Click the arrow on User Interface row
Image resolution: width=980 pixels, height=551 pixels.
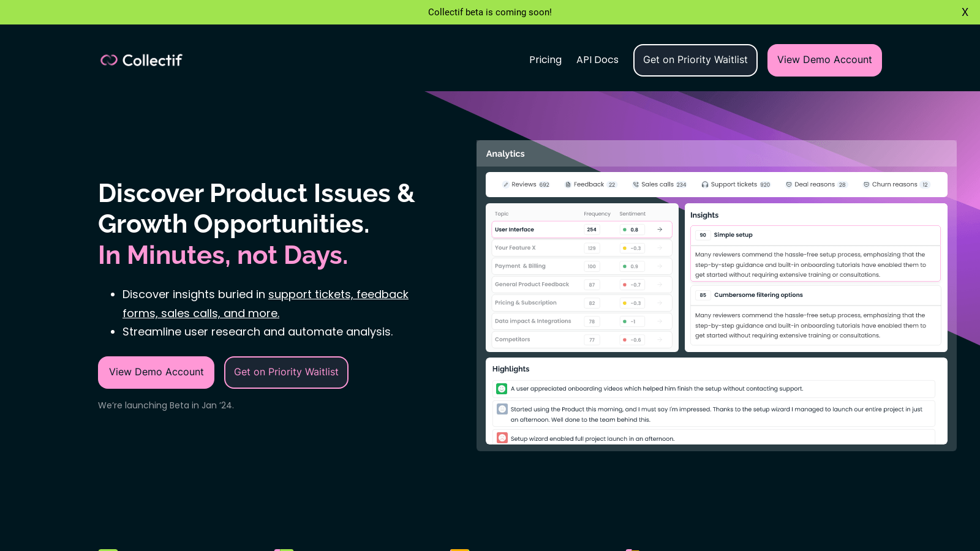tap(660, 230)
